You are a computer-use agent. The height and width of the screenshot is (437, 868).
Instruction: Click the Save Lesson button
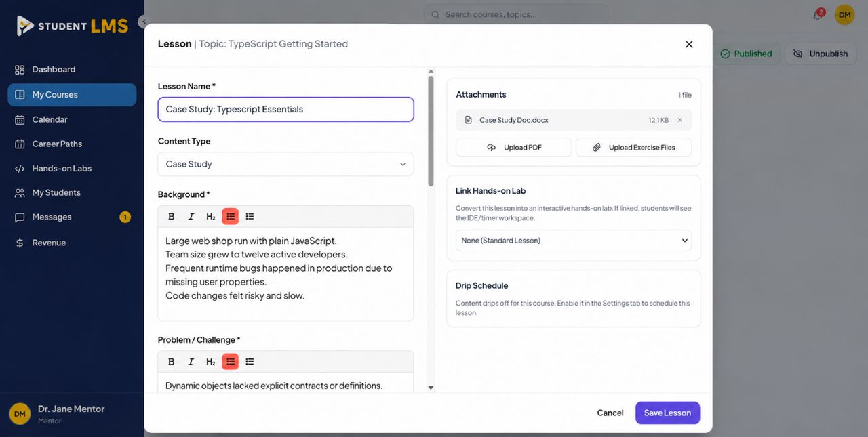[667, 413]
